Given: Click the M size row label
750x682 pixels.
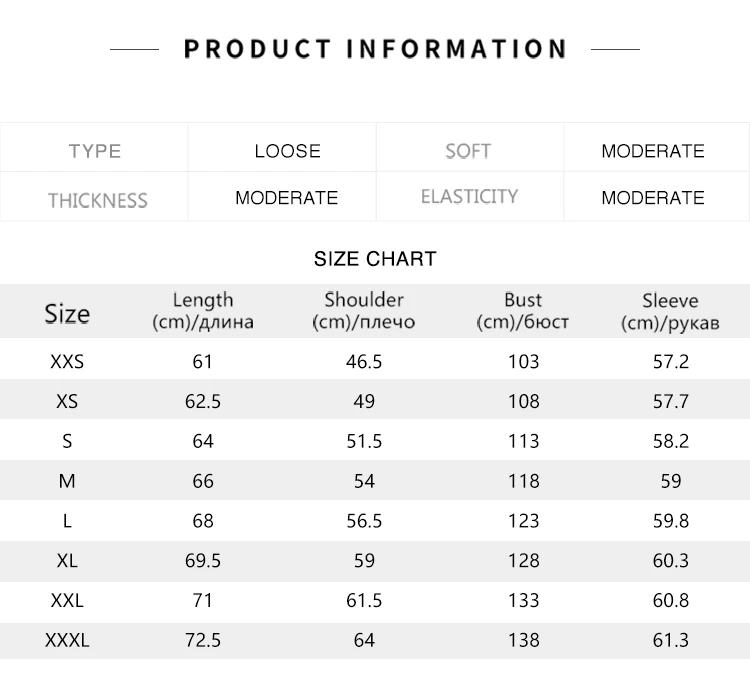Looking at the screenshot, I should click(67, 481).
